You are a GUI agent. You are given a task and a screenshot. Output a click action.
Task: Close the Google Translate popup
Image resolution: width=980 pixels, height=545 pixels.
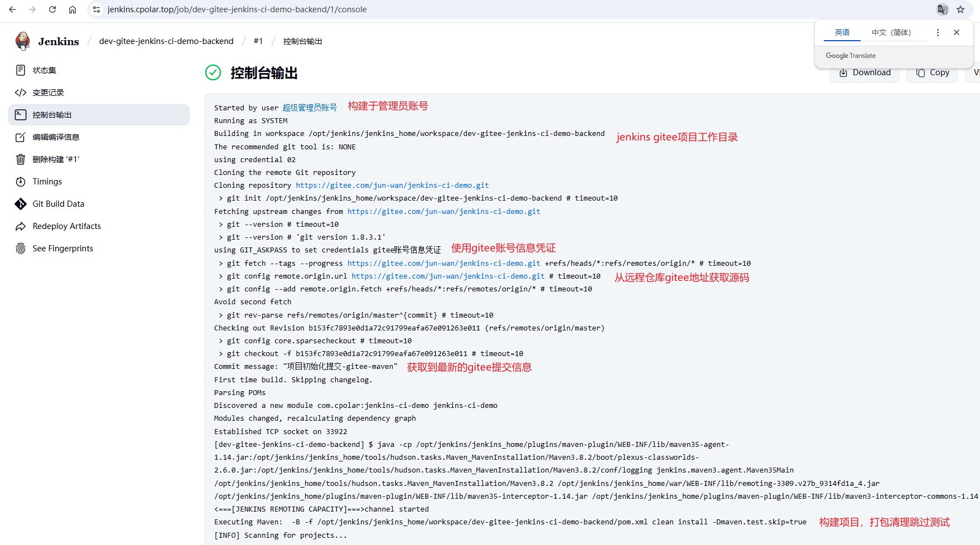[x=957, y=32]
